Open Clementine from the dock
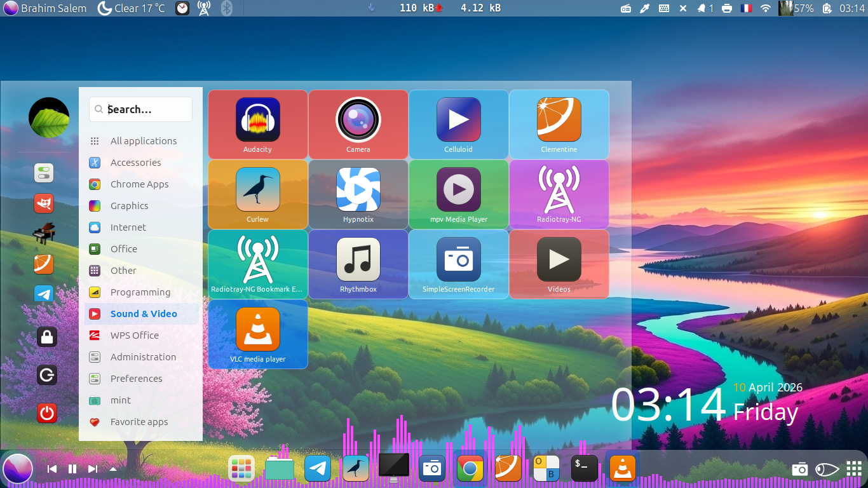Image resolution: width=868 pixels, height=488 pixels. coord(508,469)
